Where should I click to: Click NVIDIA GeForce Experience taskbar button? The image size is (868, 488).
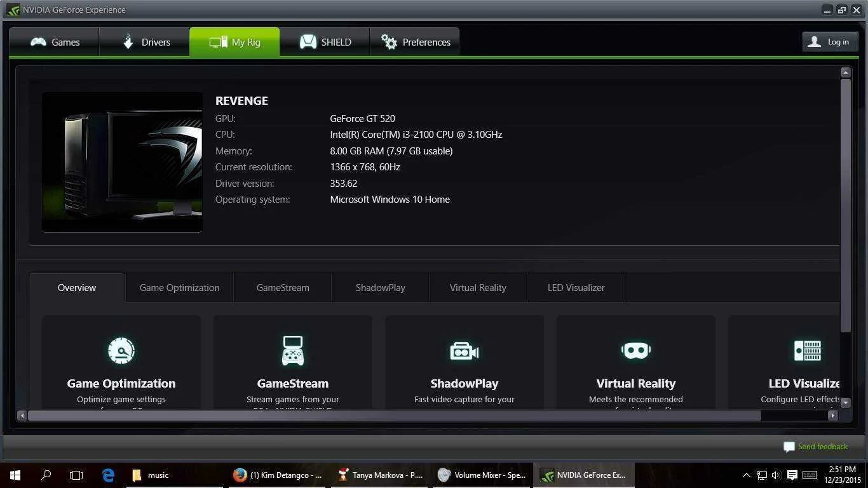[x=584, y=475]
